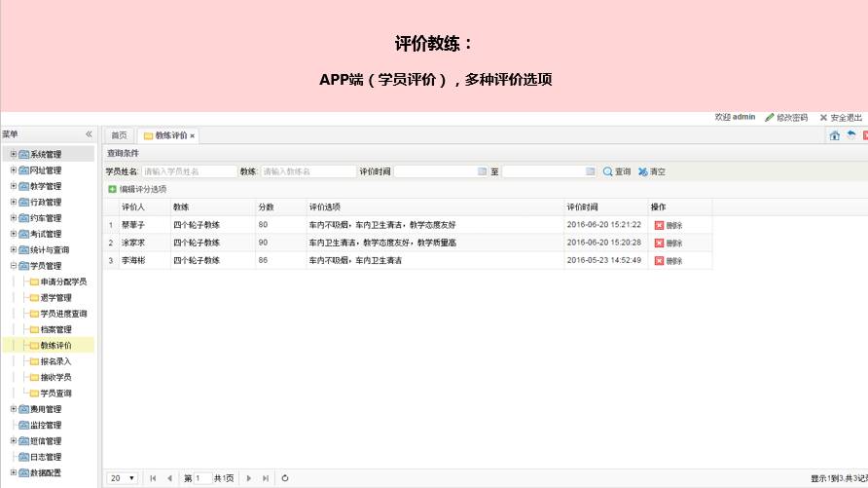Expand the 约车管理 tree node

coord(14,217)
